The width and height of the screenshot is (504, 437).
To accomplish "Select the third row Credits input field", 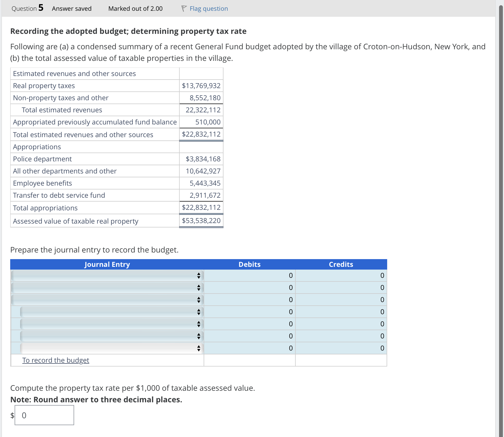I will click(341, 300).
